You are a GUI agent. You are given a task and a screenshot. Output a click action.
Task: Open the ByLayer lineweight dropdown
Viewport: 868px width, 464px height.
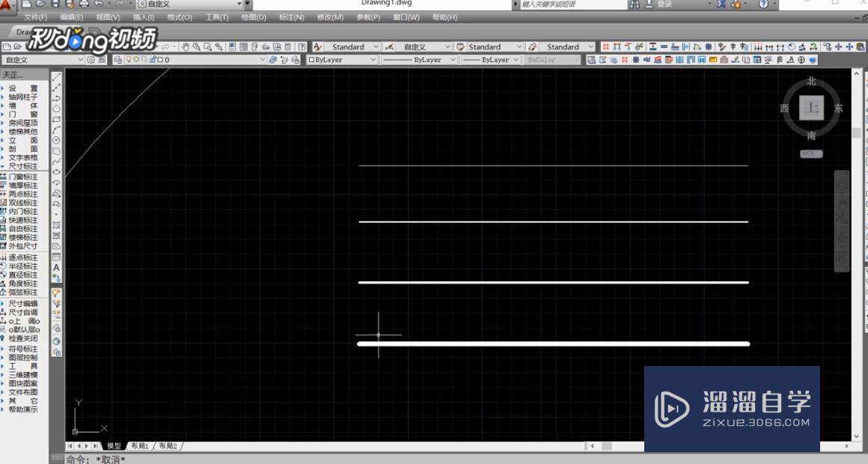pyautogui.click(x=491, y=60)
